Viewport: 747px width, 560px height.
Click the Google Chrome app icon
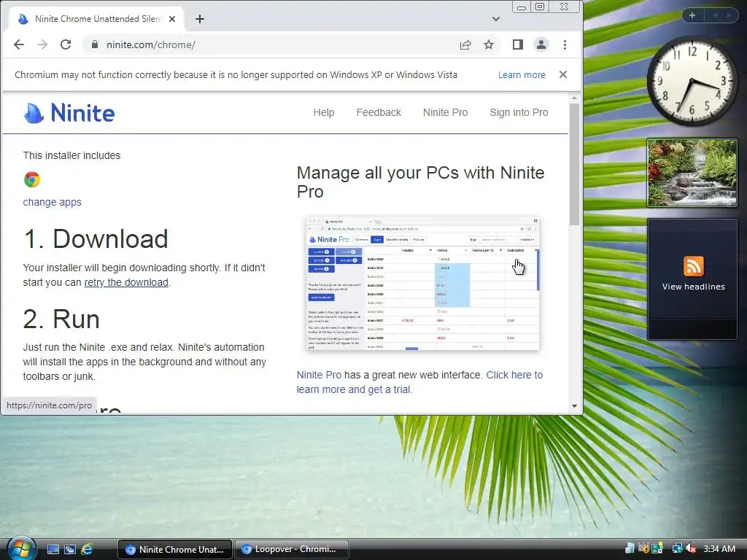tap(32, 179)
